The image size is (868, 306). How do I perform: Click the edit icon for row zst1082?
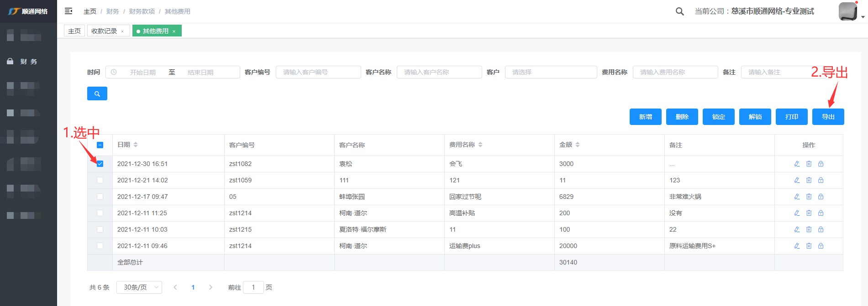click(x=797, y=164)
